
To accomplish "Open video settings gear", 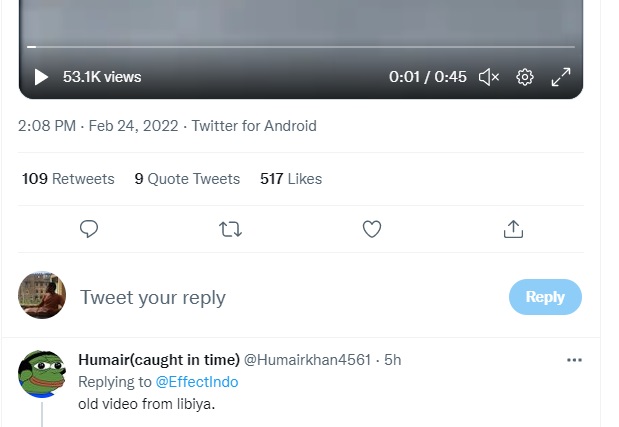I will (525, 77).
